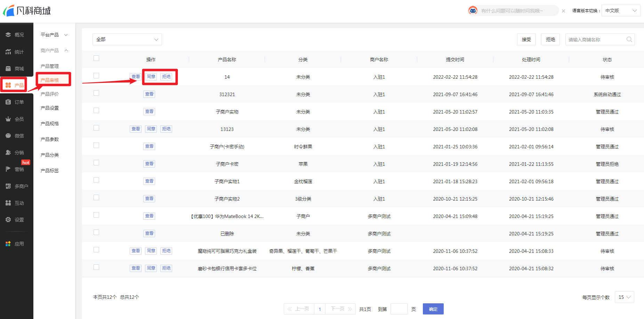Click the search magnifier icon in shop name field
Screen dimensions: 644x319
coord(629,40)
